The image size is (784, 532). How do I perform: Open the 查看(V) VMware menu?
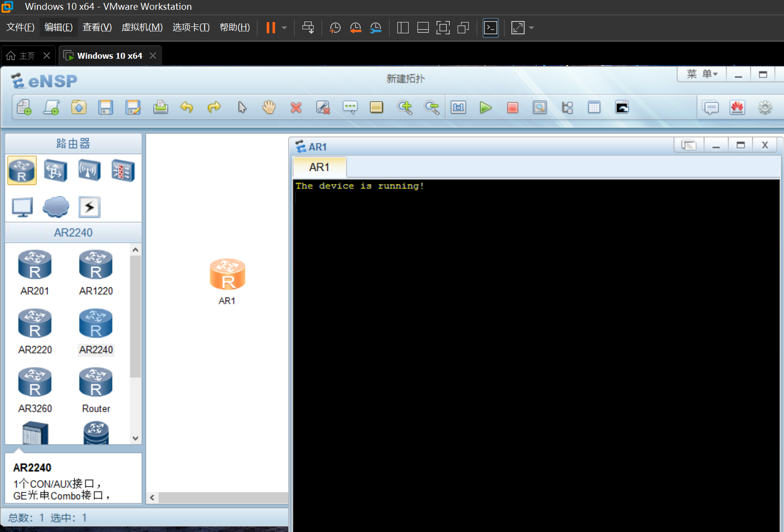tap(97, 27)
